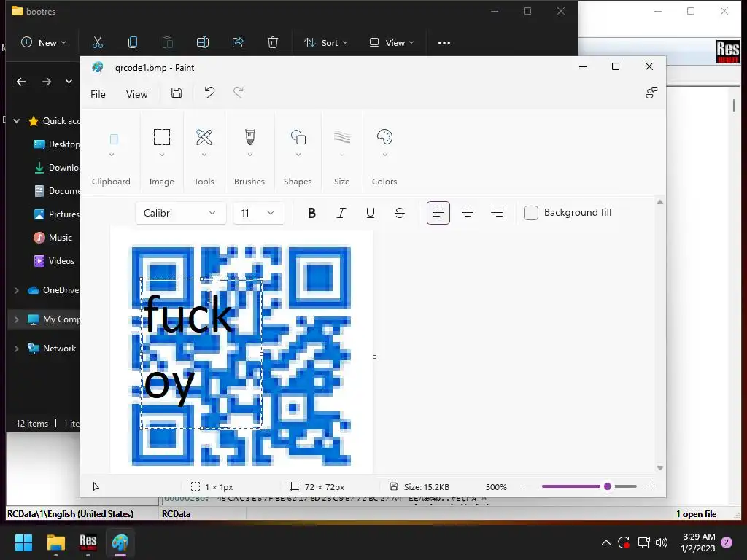Open See more ellipsis in File Explorer
Image resolution: width=747 pixels, height=560 pixels.
tap(444, 43)
